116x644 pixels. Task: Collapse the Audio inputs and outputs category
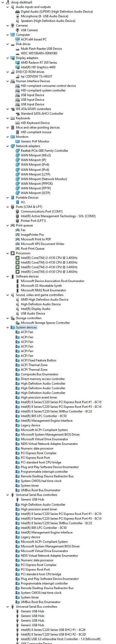(7, 7)
